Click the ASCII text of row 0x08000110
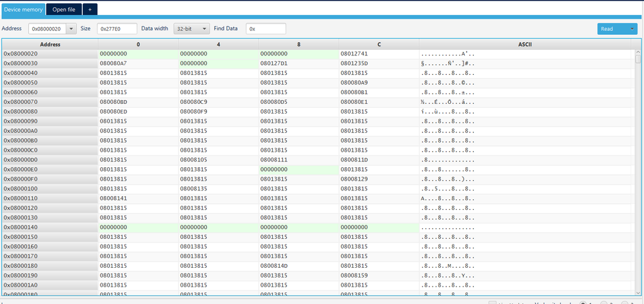Image resolution: width=644 pixels, height=304 pixels. [x=447, y=199]
